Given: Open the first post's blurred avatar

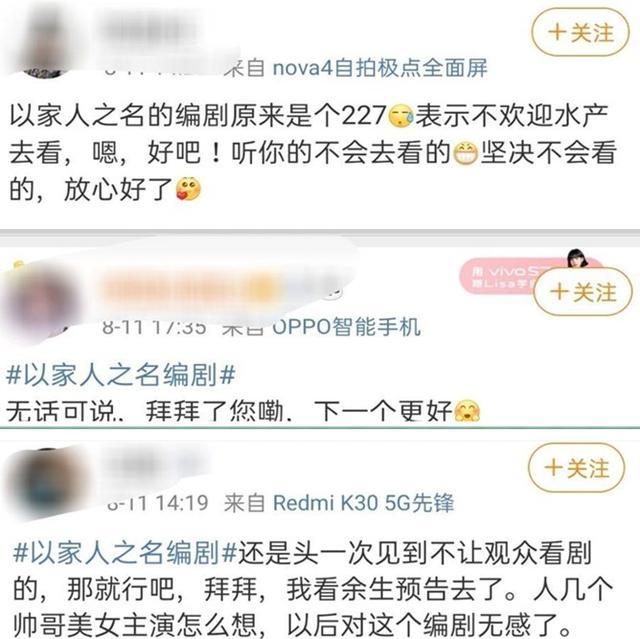Looking at the screenshot, I should tap(41, 41).
